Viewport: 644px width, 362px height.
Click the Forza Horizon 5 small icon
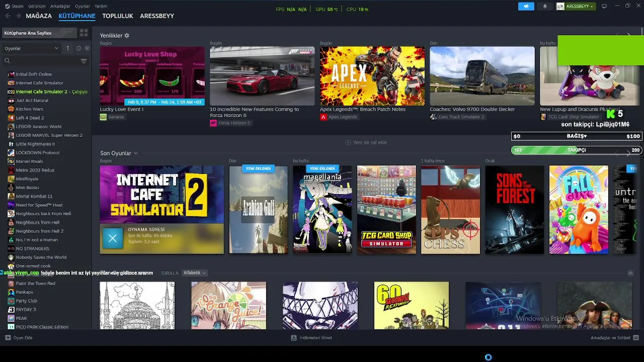click(213, 123)
